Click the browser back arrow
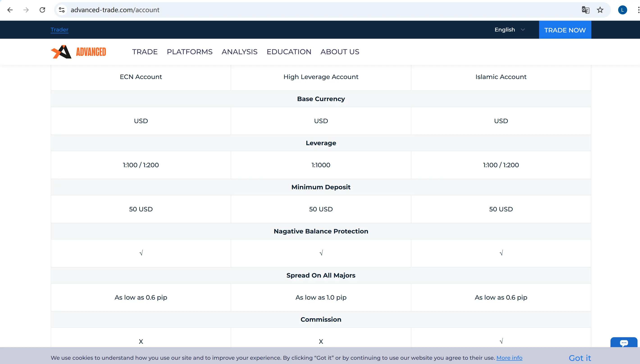This screenshot has height=364, width=640. click(10, 10)
